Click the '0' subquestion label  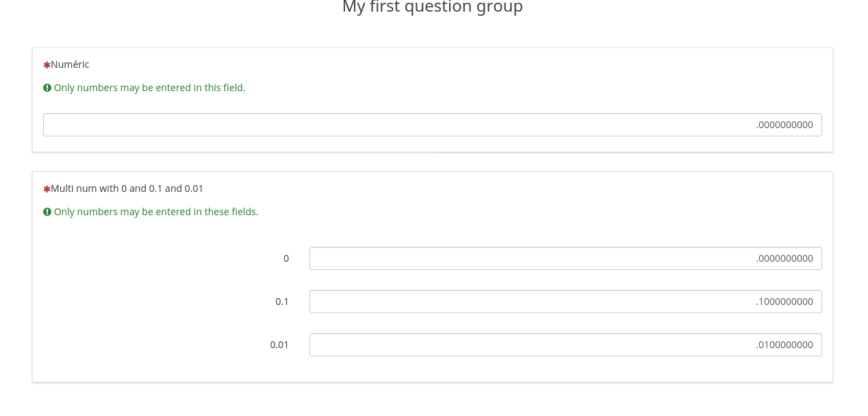tap(286, 258)
